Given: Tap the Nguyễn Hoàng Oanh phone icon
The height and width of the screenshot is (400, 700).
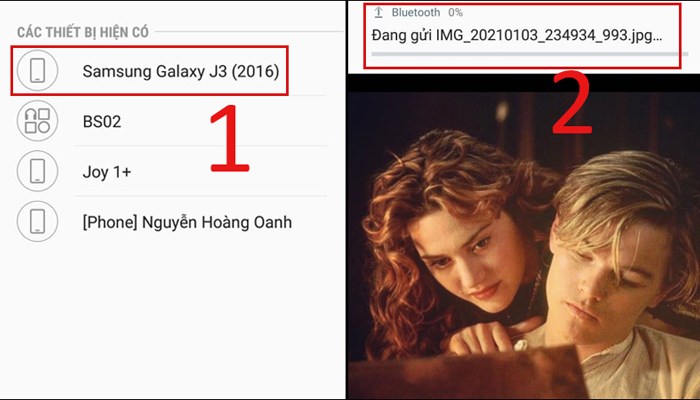Looking at the screenshot, I should click(x=38, y=221).
